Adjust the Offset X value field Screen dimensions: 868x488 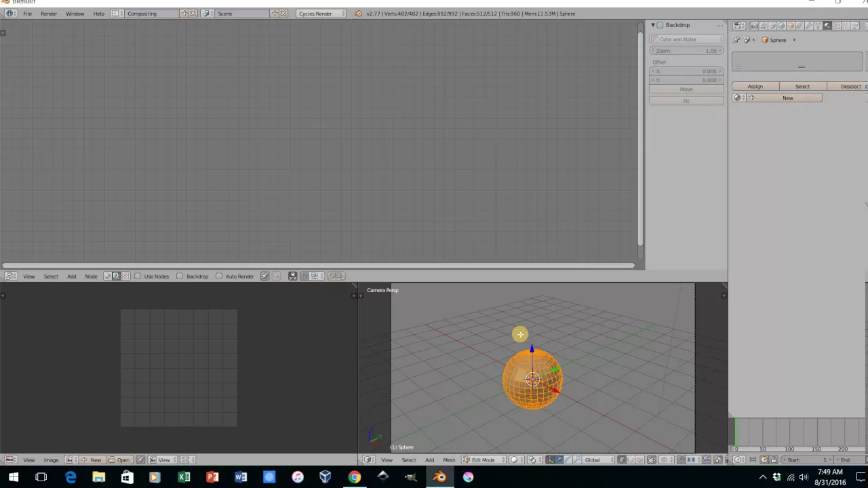click(x=686, y=71)
